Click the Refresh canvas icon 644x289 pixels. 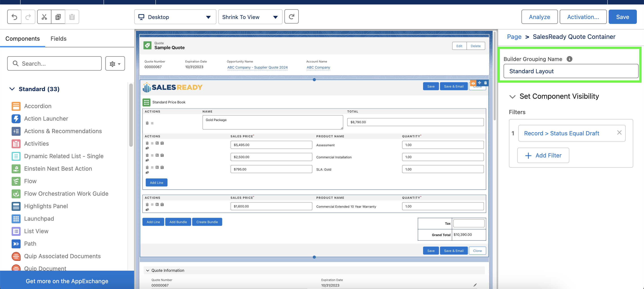pyautogui.click(x=291, y=17)
